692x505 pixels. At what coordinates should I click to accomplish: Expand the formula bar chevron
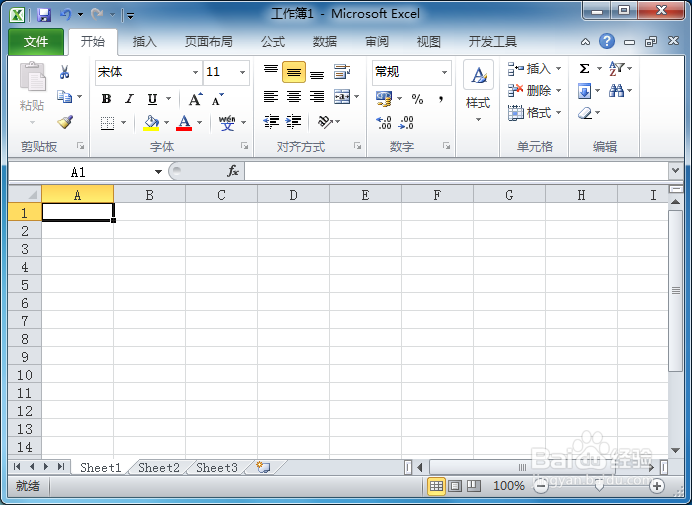676,170
